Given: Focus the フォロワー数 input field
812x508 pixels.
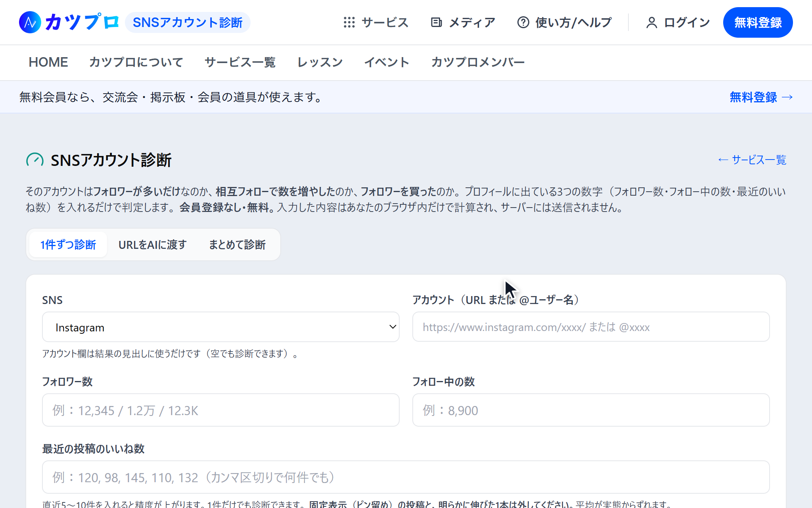Looking at the screenshot, I should 220,410.
